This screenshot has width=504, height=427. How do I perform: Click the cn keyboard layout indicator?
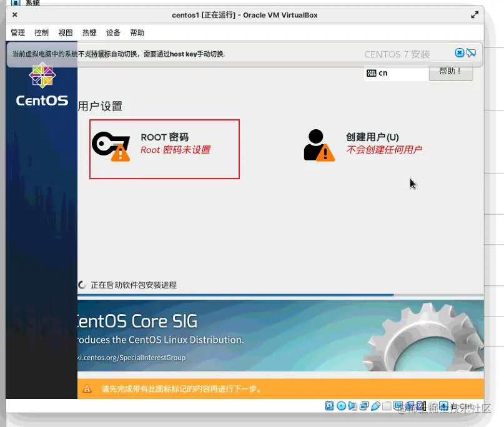point(396,73)
